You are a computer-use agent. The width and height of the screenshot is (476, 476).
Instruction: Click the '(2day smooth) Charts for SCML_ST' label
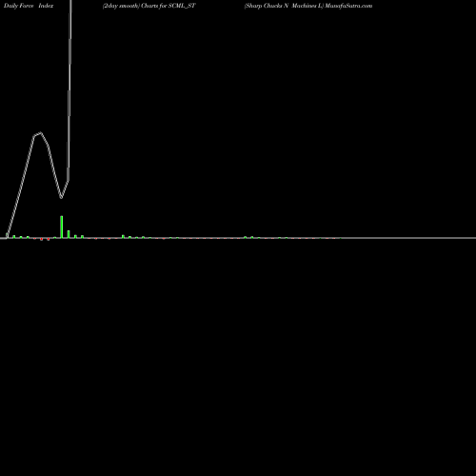coord(149,6)
